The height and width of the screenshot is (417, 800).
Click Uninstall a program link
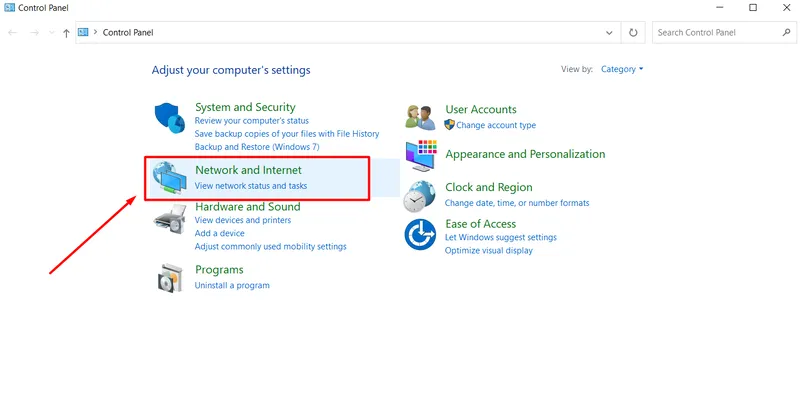click(x=232, y=285)
